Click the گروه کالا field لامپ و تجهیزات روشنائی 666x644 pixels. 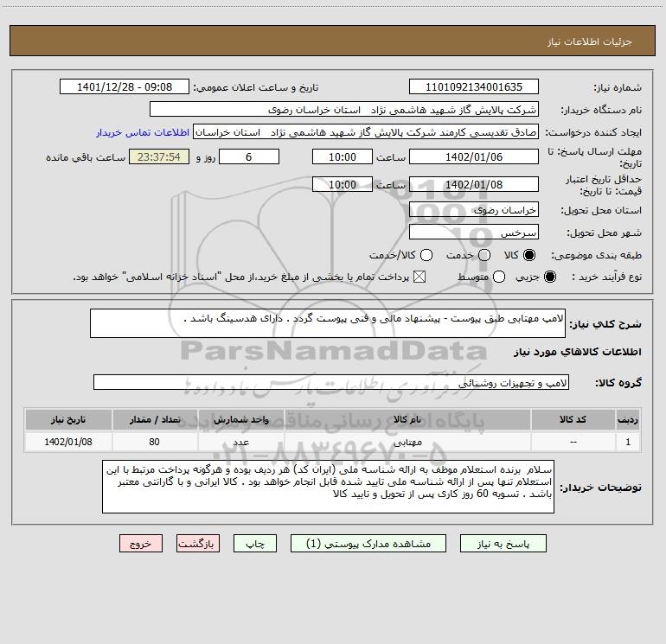click(331, 382)
